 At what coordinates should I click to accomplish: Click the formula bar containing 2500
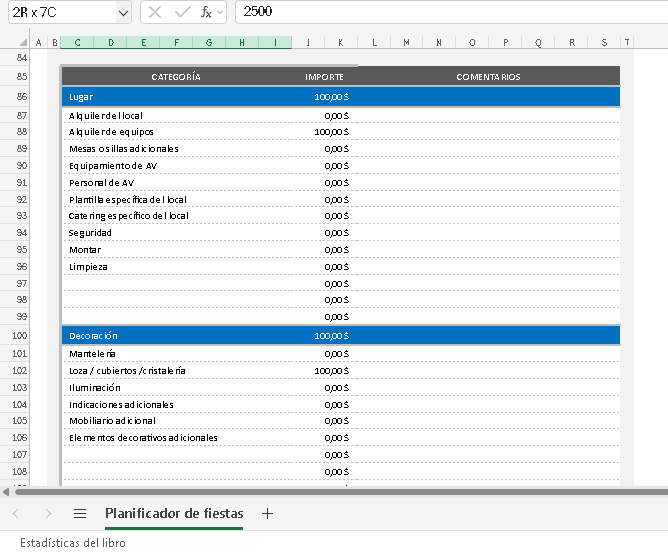450,12
